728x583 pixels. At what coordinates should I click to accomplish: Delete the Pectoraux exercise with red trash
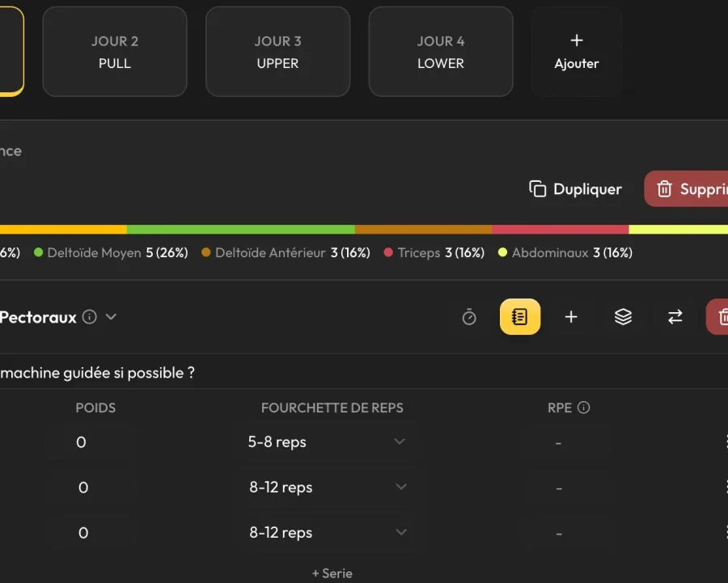click(717, 317)
